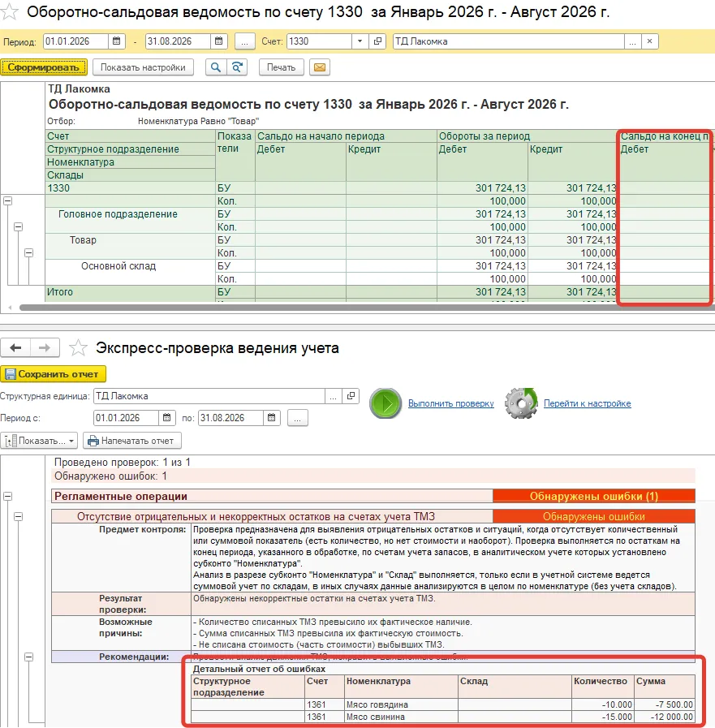
Task: Click Обнаружены ошибки (1) status cell
Action: tap(594, 497)
